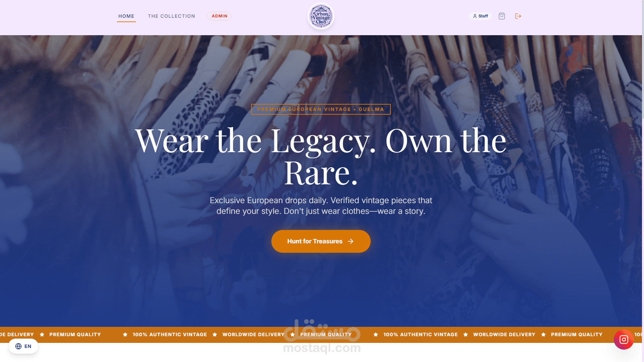Click the Hunt for Treasures button
Screen dimensions: 644x362
point(321,241)
